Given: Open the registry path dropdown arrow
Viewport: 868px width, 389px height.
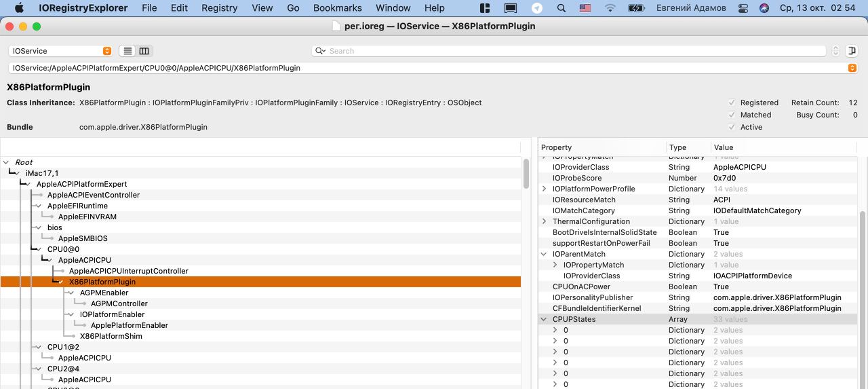Looking at the screenshot, I should click(x=852, y=68).
